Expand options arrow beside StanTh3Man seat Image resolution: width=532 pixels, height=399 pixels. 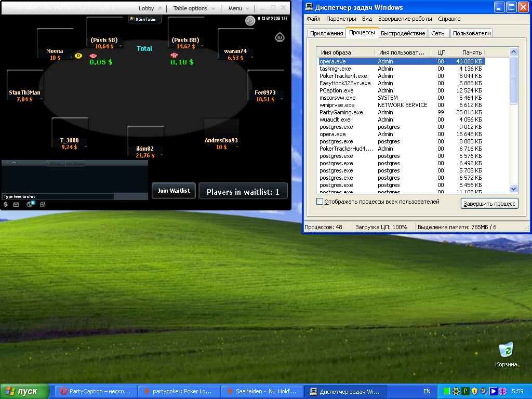(41, 99)
